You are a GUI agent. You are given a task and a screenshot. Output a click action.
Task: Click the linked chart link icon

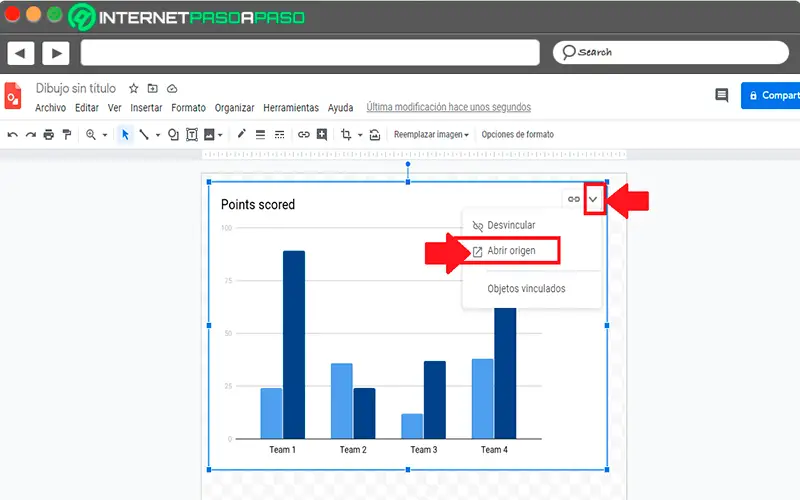[x=574, y=199]
